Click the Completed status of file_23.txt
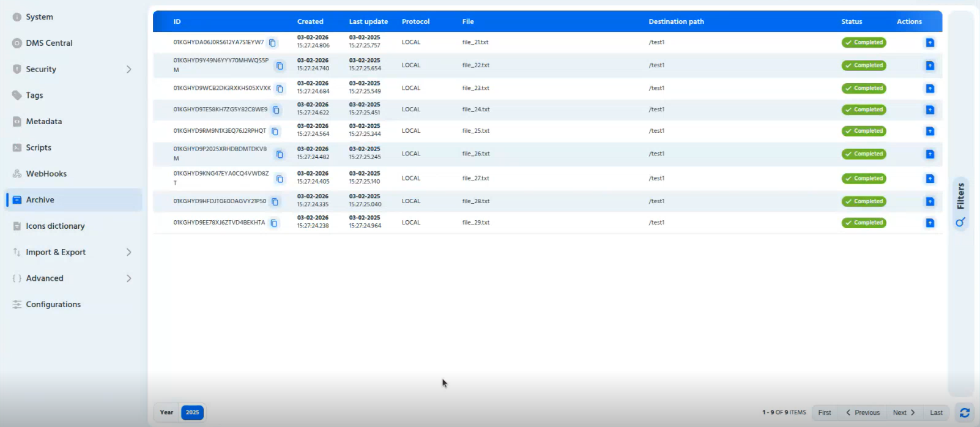 pyautogui.click(x=864, y=88)
